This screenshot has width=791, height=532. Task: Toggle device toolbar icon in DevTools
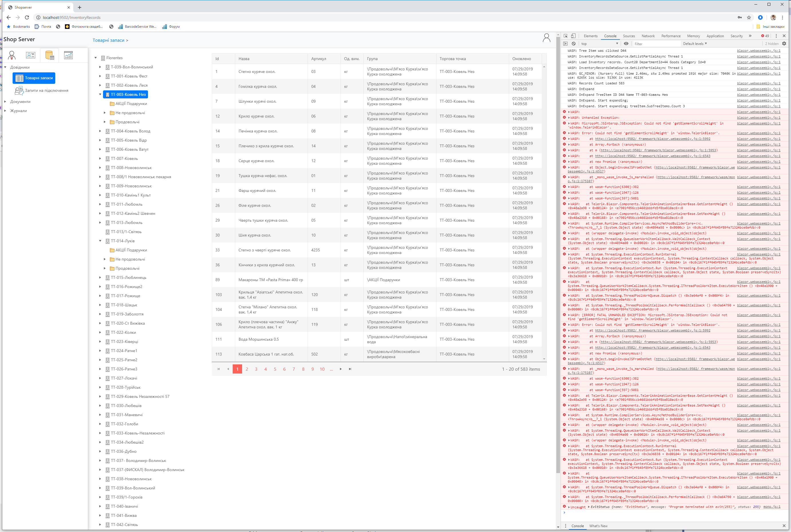click(x=573, y=36)
